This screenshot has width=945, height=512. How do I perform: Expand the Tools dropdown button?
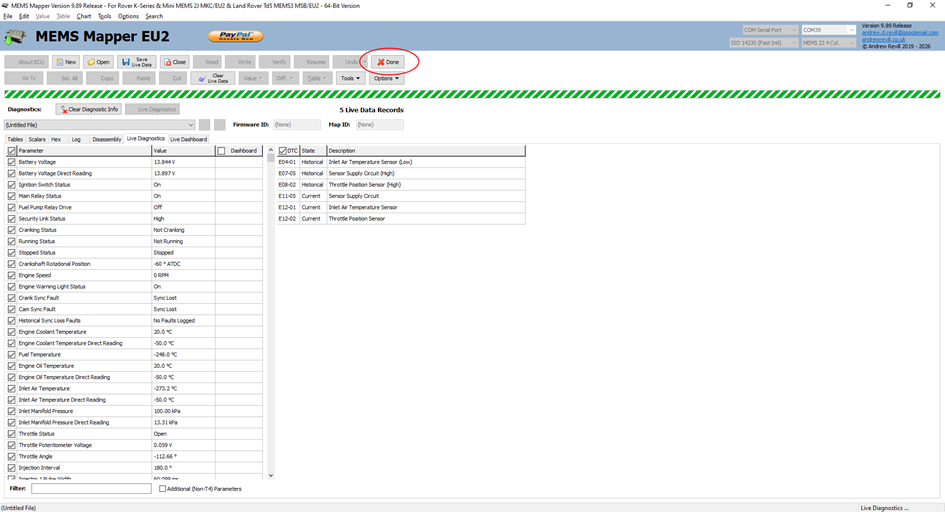[x=349, y=78]
